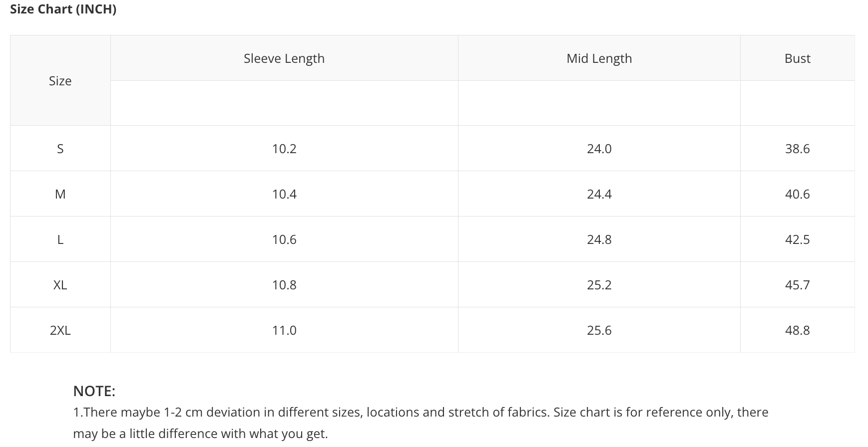Click the L size row label
Viewport: 868px width, 447px height.
(60, 239)
